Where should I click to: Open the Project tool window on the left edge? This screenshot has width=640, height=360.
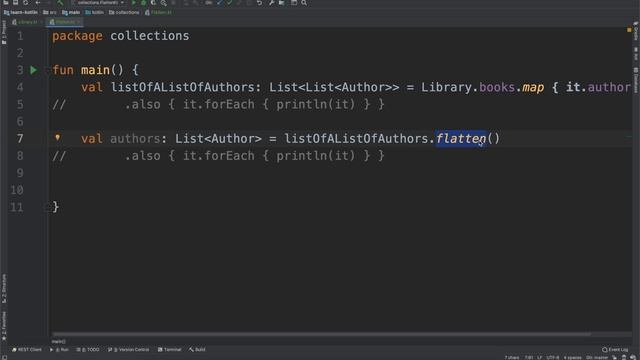point(4,33)
